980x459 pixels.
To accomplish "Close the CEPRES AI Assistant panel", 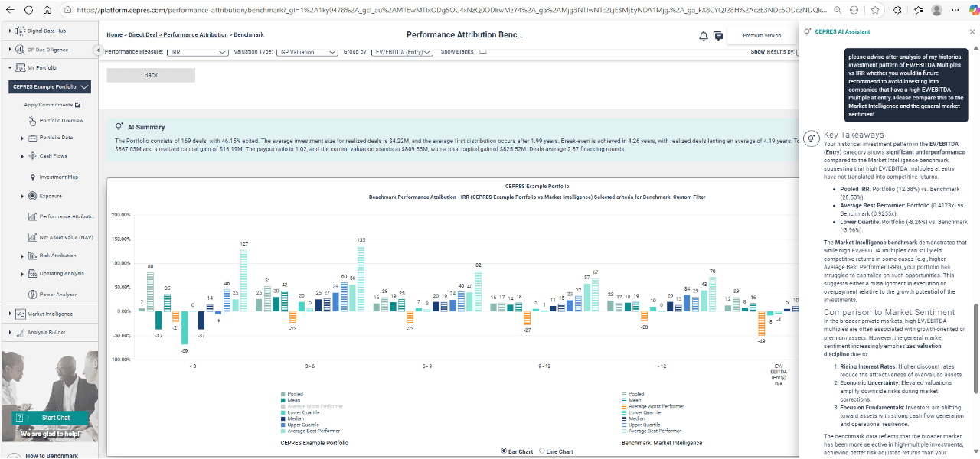I will coord(972,32).
